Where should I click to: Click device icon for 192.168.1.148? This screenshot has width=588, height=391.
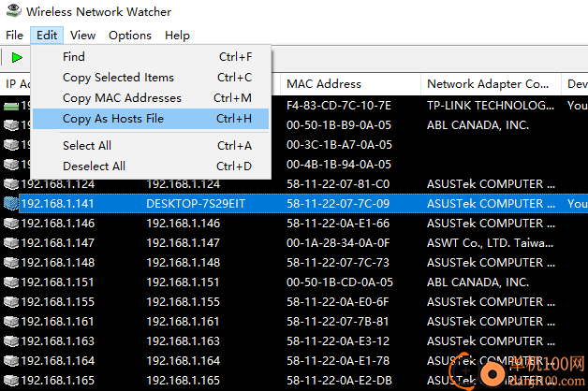[x=11, y=263]
